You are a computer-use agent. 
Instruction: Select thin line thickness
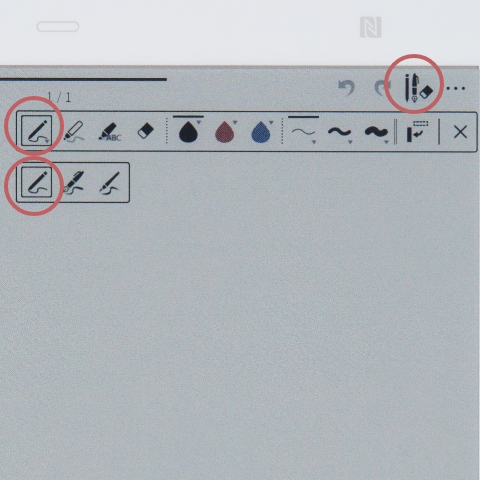[x=303, y=132]
